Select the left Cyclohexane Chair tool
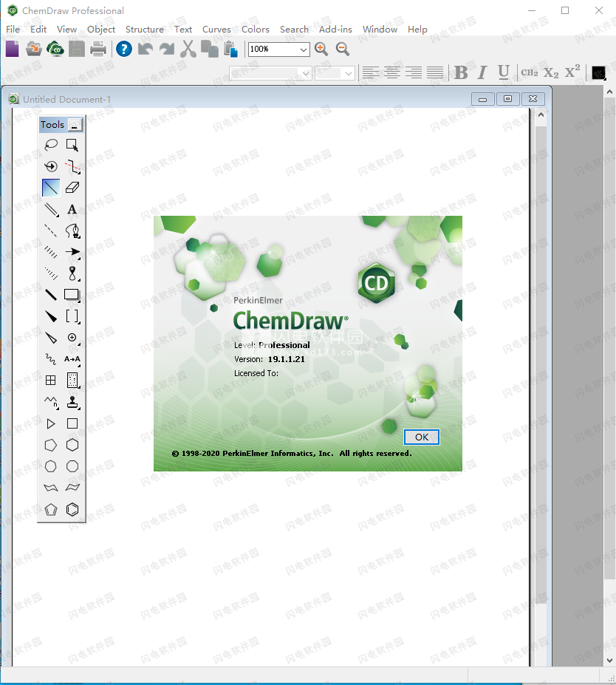Viewport: 616px width, 685px height. pos(51,488)
